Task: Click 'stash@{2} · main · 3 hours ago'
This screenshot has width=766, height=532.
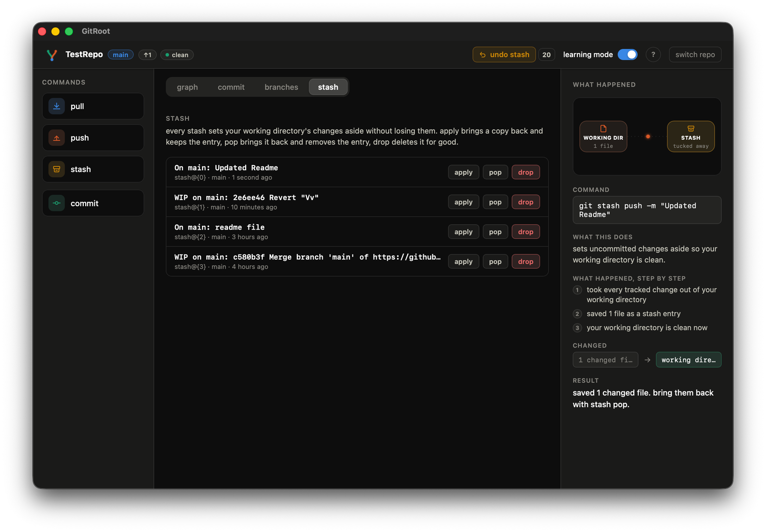Action: tap(221, 237)
